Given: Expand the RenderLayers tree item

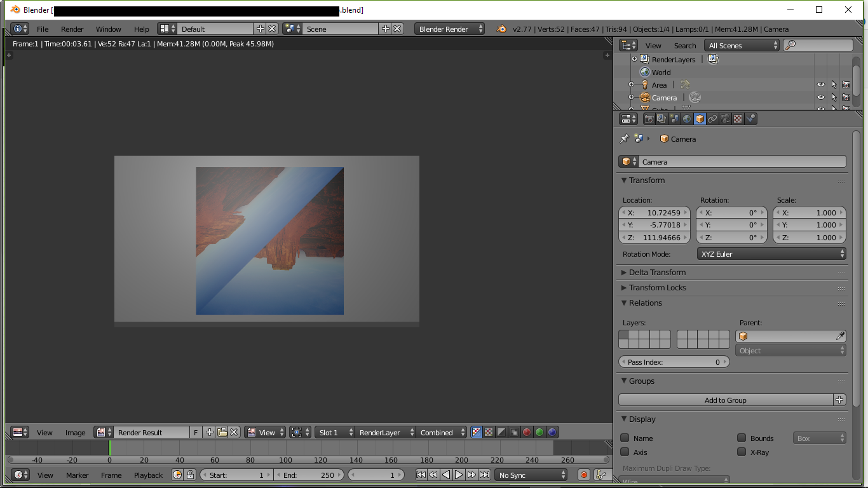Looking at the screenshot, I should coord(634,59).
